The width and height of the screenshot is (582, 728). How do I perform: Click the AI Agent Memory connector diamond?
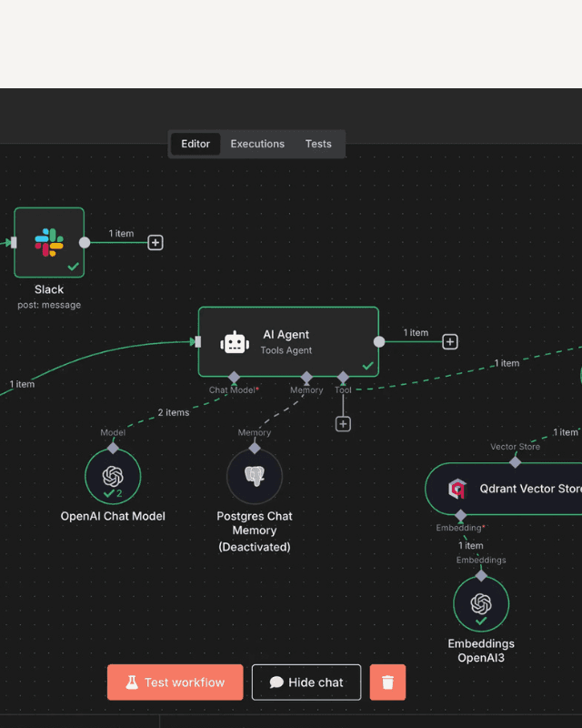click(x=306, y=377)
